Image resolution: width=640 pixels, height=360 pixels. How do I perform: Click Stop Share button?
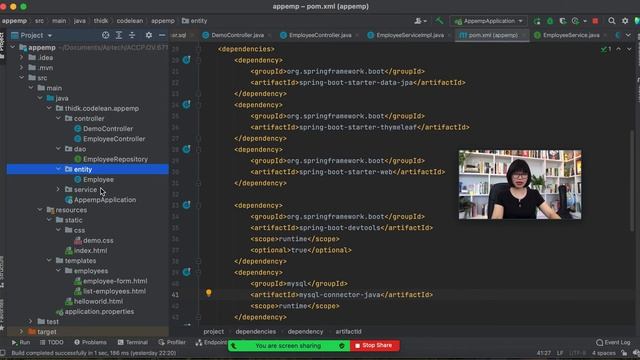click(x=375, y=346)
